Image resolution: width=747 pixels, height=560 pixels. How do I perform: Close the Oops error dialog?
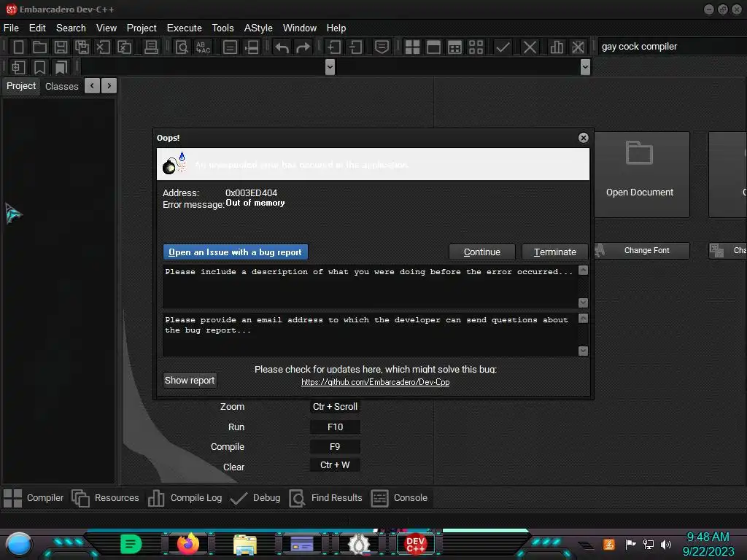pyautogui.click(x=583, y=138)
